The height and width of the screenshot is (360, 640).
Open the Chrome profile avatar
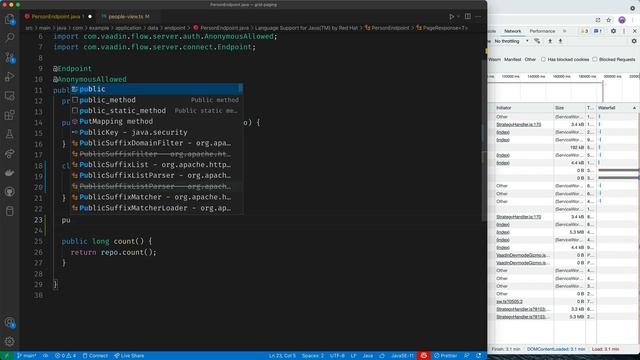coord(622,20)
